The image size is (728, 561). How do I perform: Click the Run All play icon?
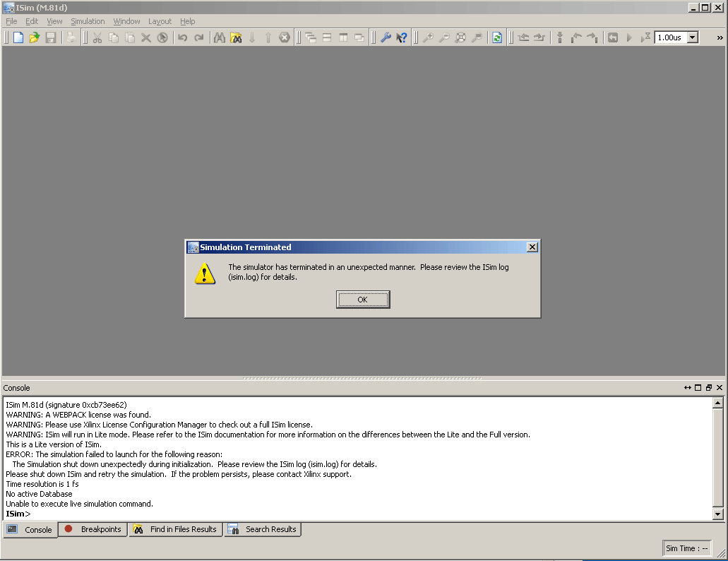[x=629, y=37]
